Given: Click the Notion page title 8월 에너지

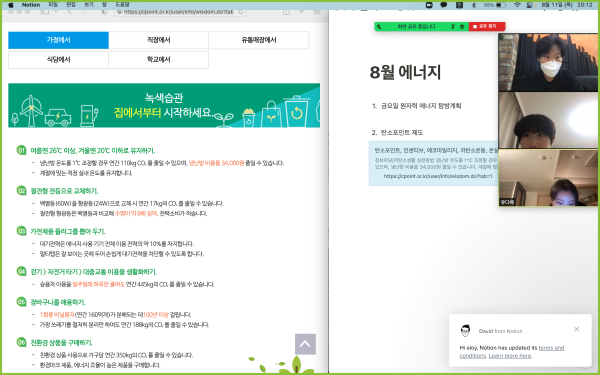Looking at the screenshot, I should 405,72.
